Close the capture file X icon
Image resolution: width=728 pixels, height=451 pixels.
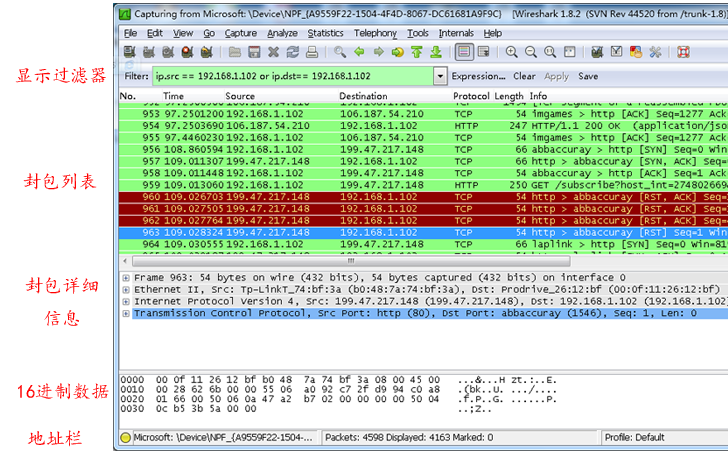[x=273, y=52]
